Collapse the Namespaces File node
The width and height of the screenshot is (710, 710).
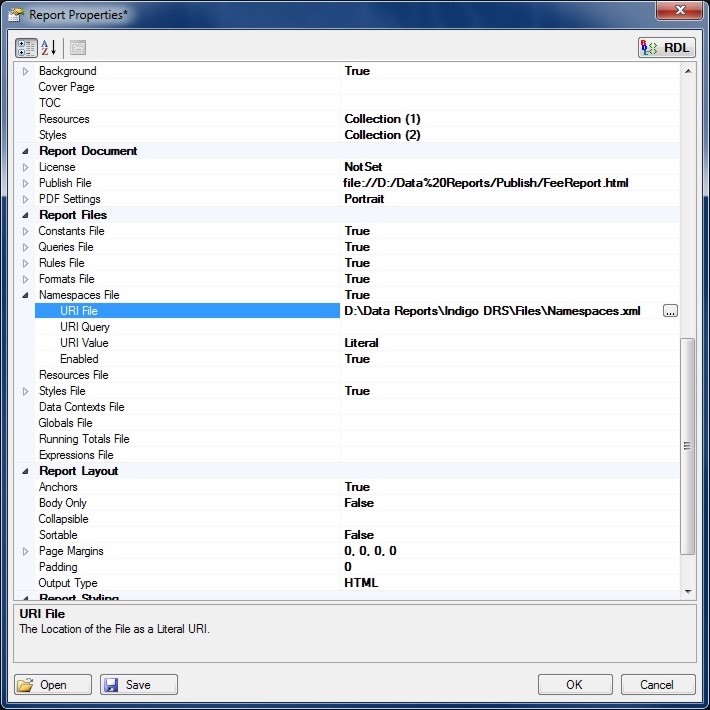click(x=26, y=295)
